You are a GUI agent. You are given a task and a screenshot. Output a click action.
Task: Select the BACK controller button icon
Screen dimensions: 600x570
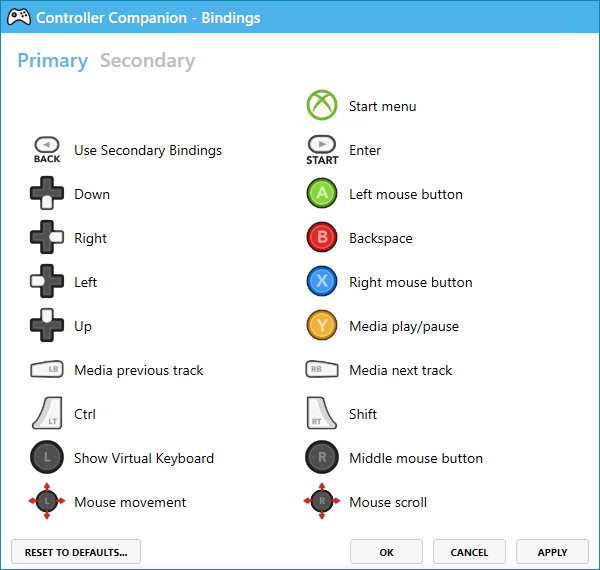pos(47,150)
